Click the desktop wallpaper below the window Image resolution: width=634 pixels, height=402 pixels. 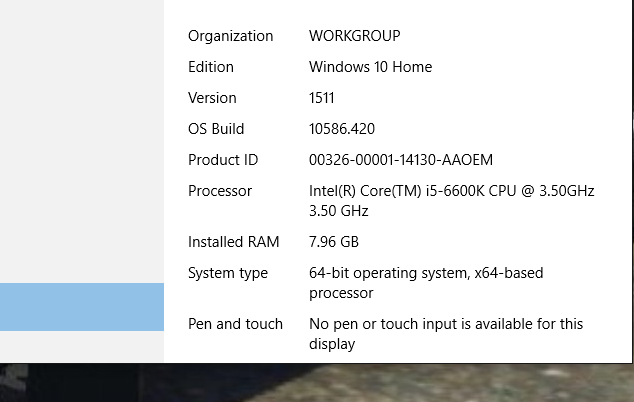click(300, 385)
